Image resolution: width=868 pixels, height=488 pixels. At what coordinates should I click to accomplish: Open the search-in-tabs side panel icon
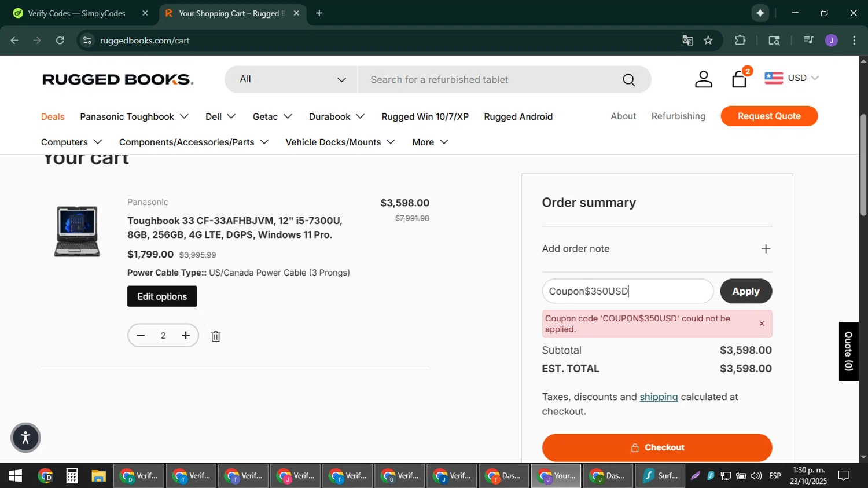tap(774, 41)
